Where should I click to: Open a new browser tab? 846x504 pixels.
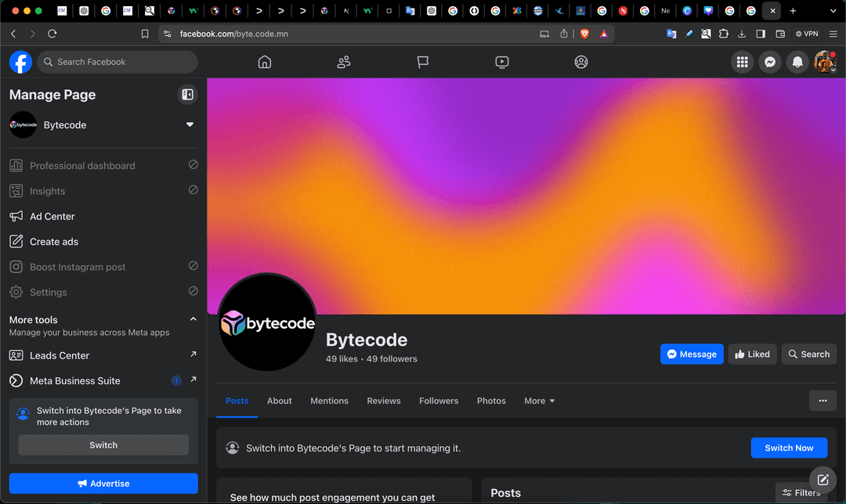coord(793,11)
